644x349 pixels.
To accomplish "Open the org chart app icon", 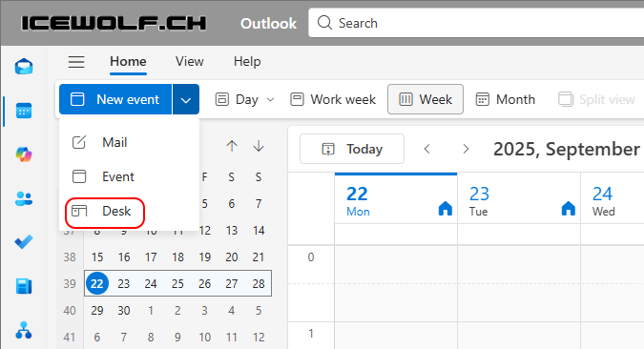I will pos(24,330).
